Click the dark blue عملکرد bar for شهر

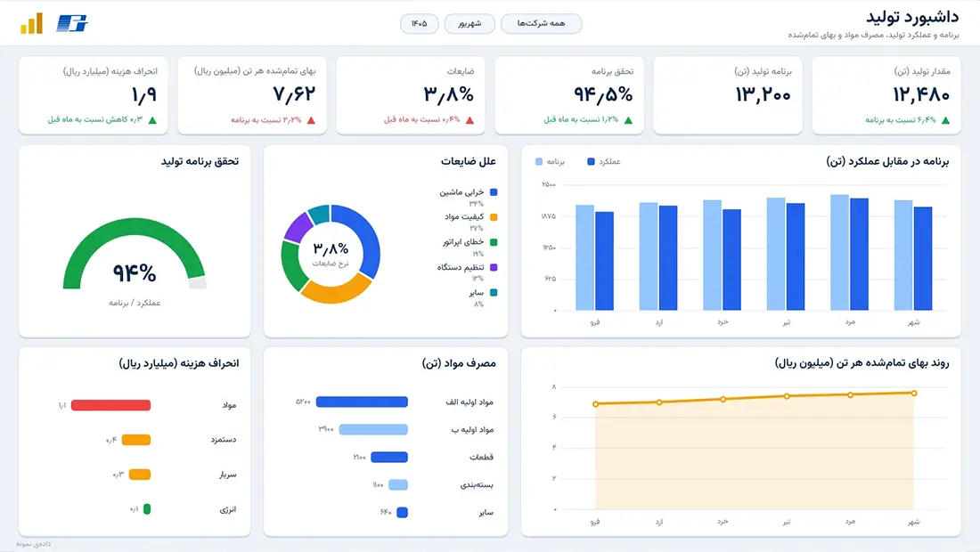point(923,258)
